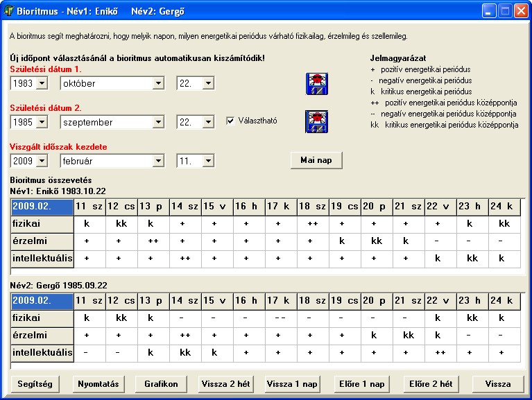Click Enikő's fizikai kk cell on day 12
Viewport: 532px width, 400px height.
pos(121,224)
